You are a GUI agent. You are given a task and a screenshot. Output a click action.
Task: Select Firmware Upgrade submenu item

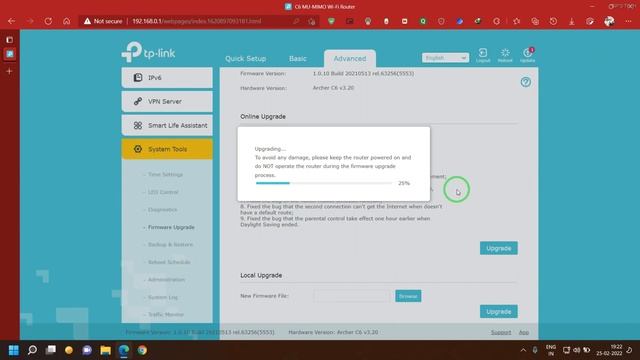[171, 227]
